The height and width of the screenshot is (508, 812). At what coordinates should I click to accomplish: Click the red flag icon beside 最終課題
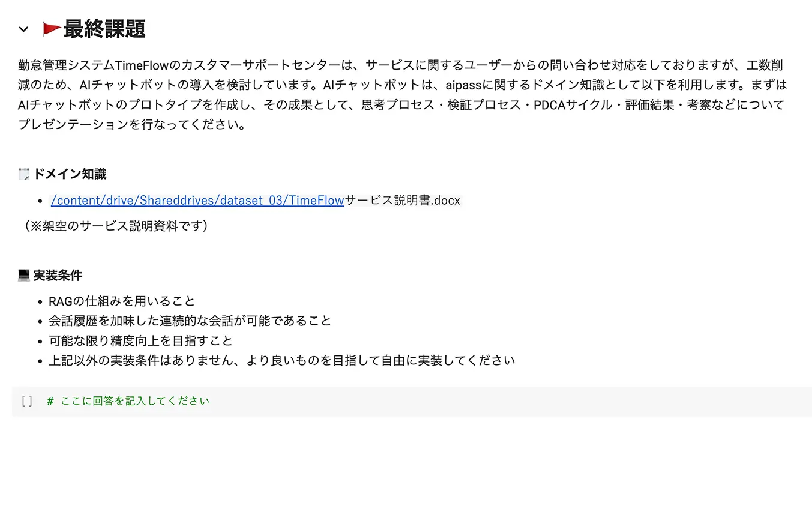(52, 29)
